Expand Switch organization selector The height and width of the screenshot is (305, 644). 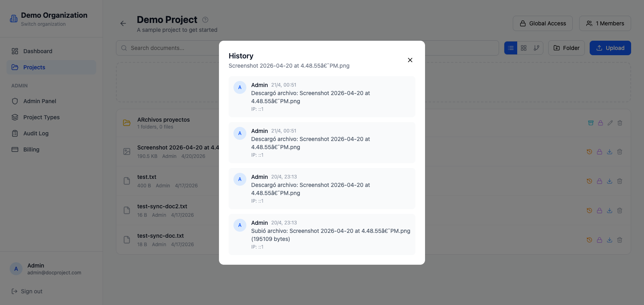(x=43, y=24)
